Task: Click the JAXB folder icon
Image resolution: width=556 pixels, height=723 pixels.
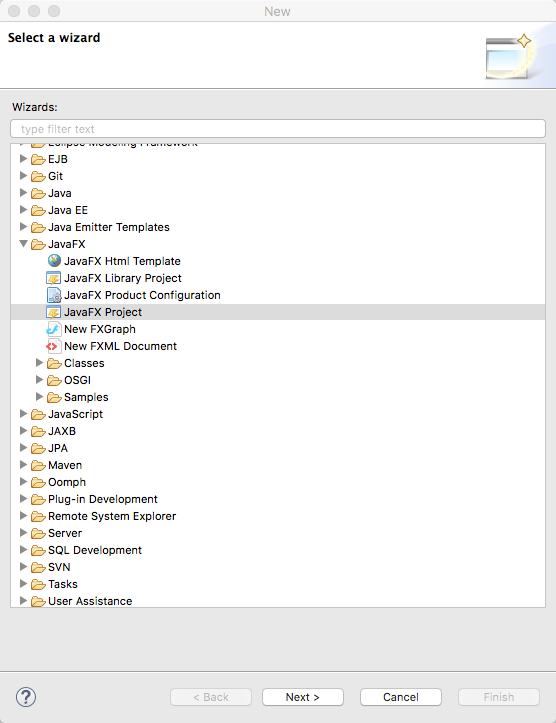Action: (x=38, y=432)
